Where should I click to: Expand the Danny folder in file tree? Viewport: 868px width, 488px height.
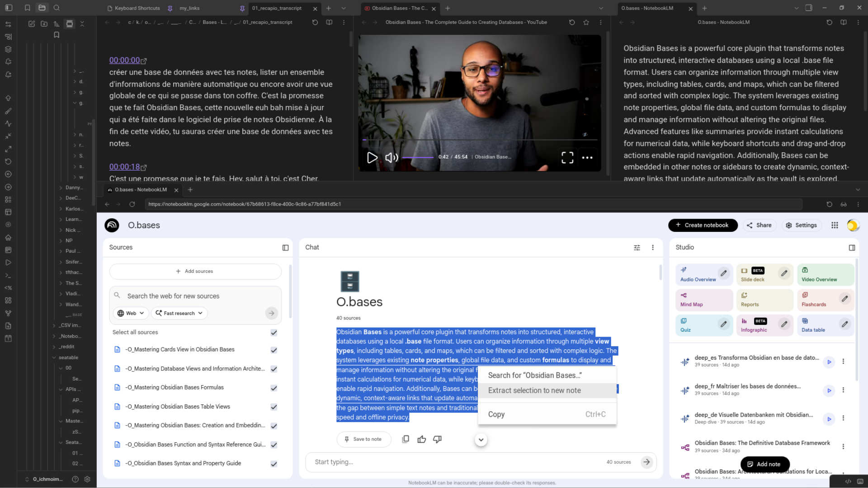click(61, 188)
